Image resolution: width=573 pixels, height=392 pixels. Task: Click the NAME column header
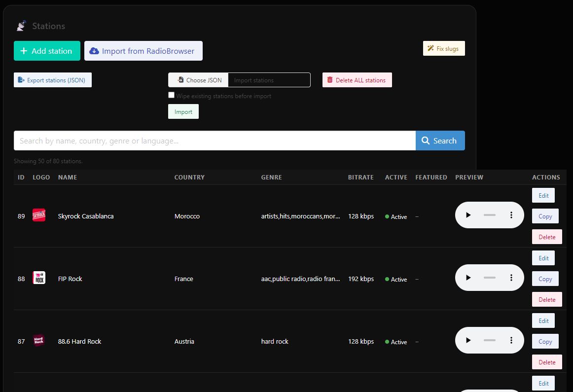pyautogui.click(x=67, y=177)
